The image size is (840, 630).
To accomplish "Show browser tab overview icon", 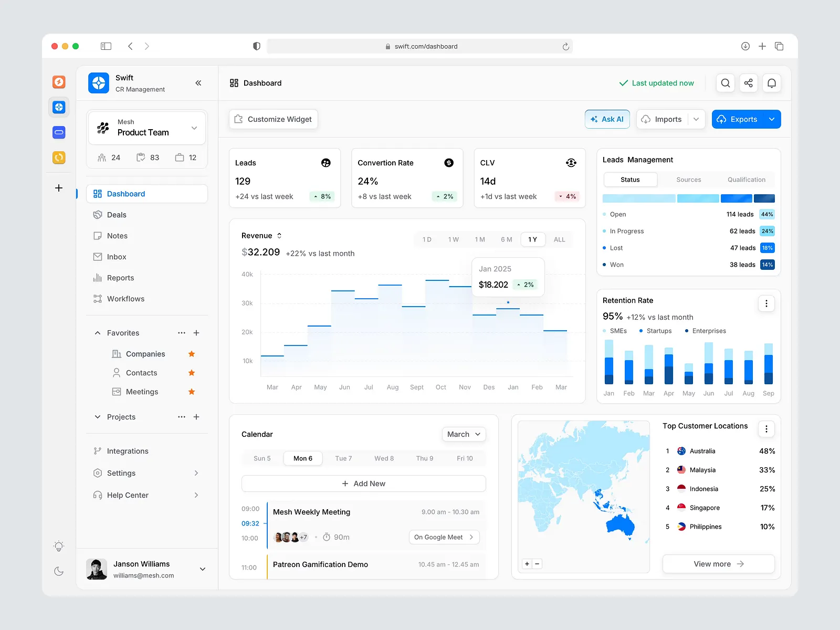I will tap(779, 46).
